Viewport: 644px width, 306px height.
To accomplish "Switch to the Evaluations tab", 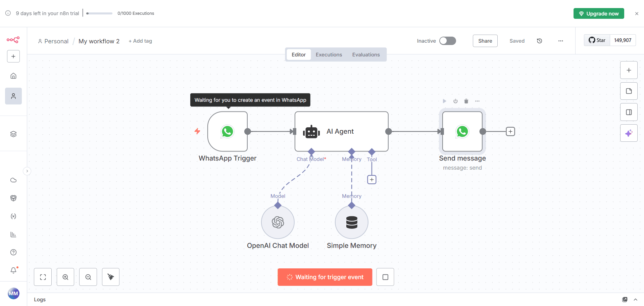I will 366,55.
